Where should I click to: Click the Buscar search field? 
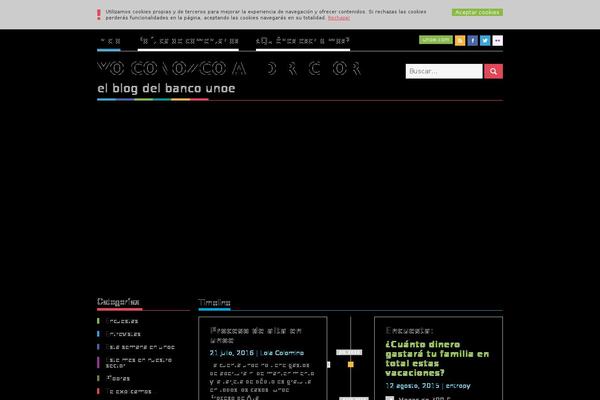pos(444,71)
